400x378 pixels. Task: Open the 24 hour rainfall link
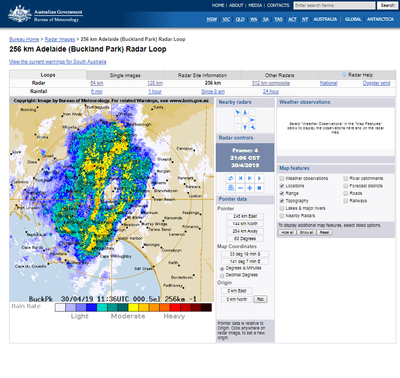click(271, 91)
